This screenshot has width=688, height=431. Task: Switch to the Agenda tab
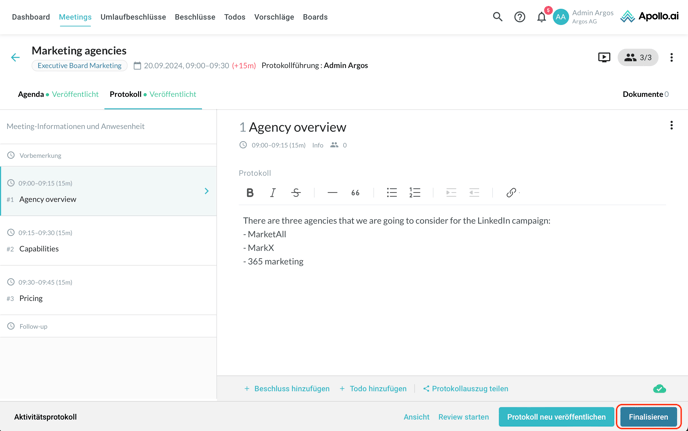pyautogui.click(x=31, y=94)
